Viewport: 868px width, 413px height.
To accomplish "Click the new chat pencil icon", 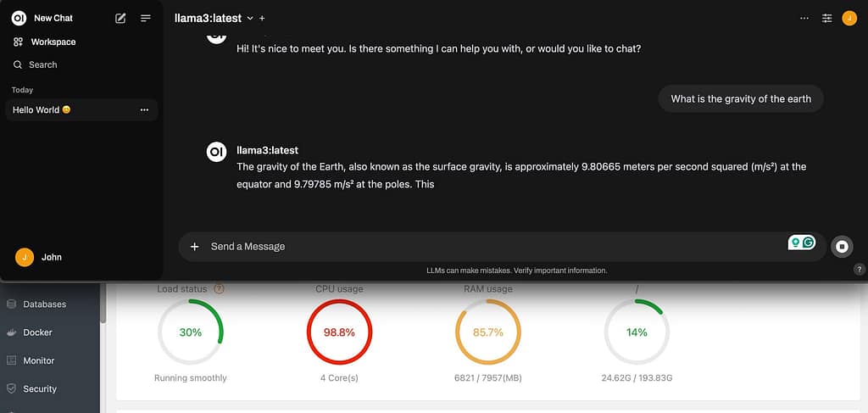I will pyautogui.click(x=120, y=18).
